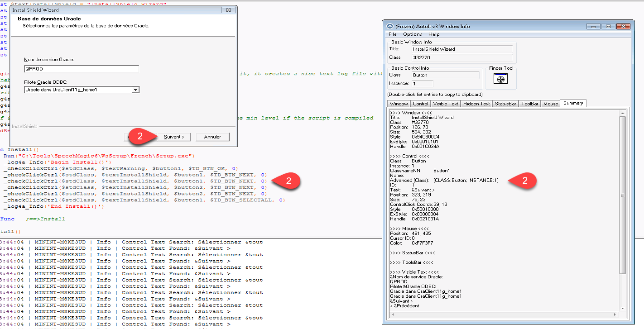This screenshot has height=329, width=644.
Task: Click the Run Setup.exe code line in editor
Action: click(x=99, y=156)
